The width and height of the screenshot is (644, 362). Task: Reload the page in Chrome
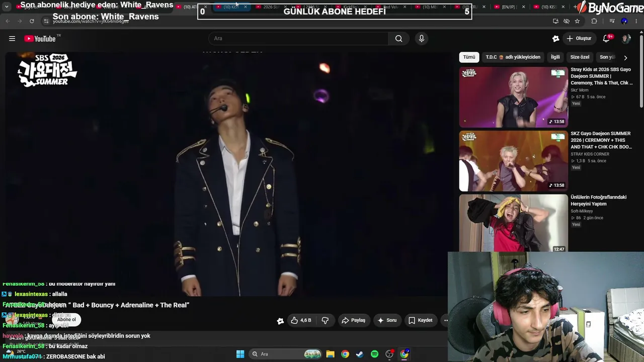click(x=32, y=21)
